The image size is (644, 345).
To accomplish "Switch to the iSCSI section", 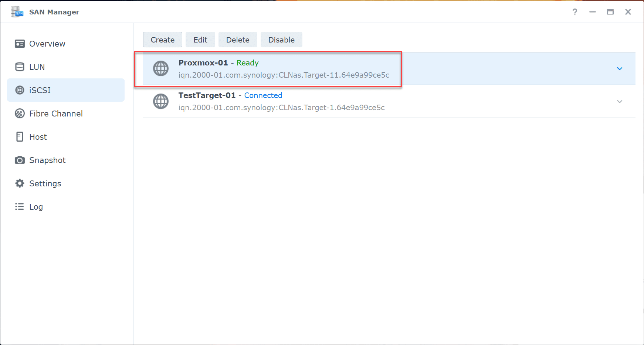I will point(40,90).
